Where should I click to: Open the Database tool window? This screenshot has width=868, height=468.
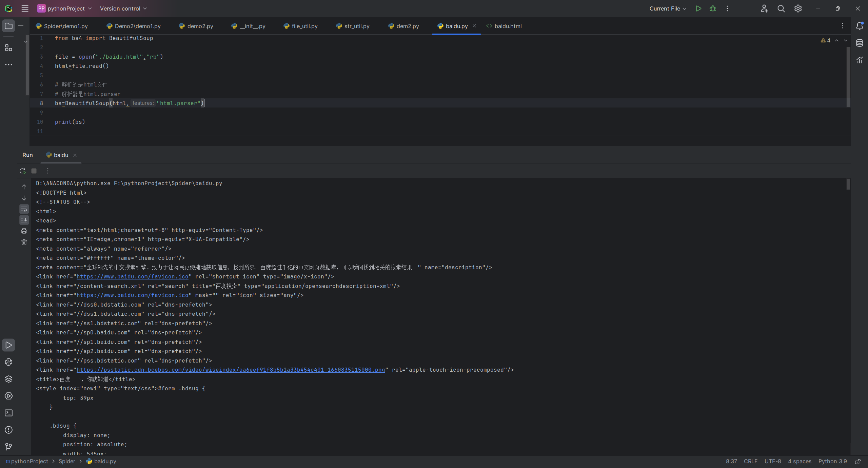pos(860,43)
